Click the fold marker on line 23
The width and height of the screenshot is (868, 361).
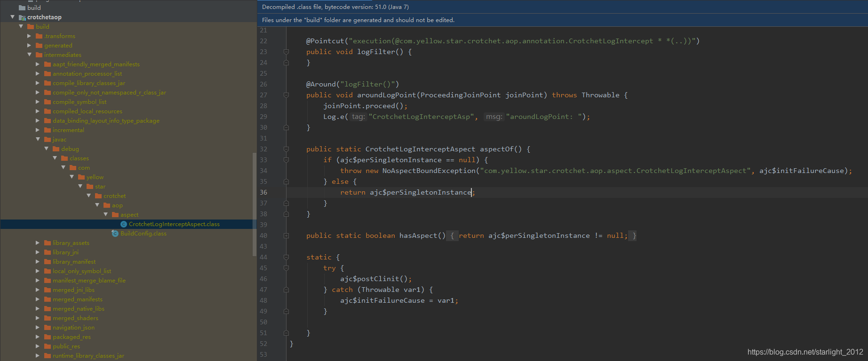click(286, 52)
